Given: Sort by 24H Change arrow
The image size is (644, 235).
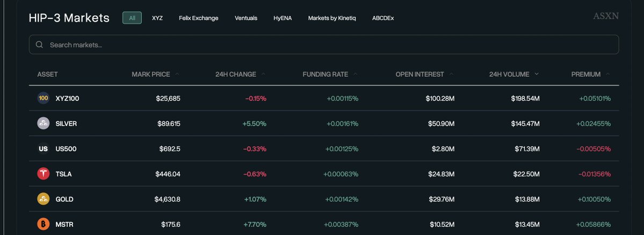Looking at the screenshot, I should click(263, 74).
